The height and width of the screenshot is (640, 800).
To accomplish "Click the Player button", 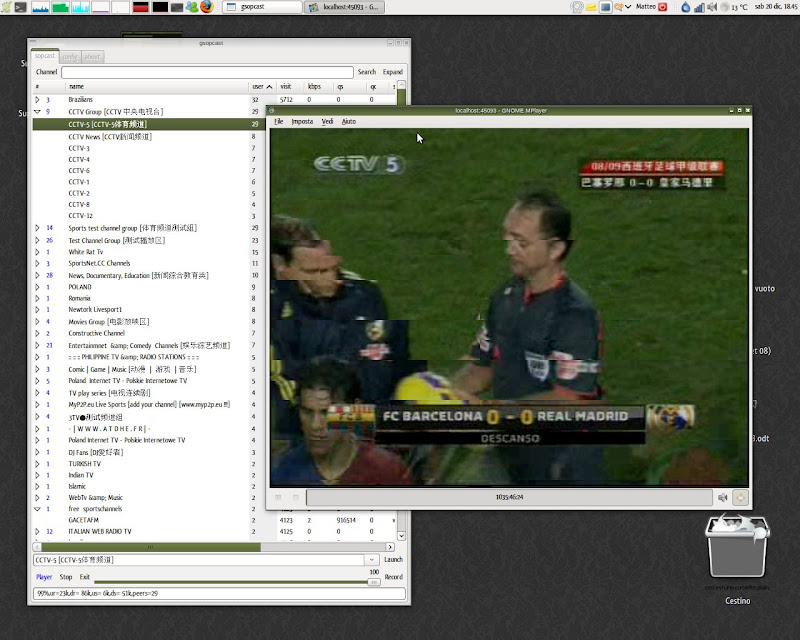I will [x=44, y=577].
